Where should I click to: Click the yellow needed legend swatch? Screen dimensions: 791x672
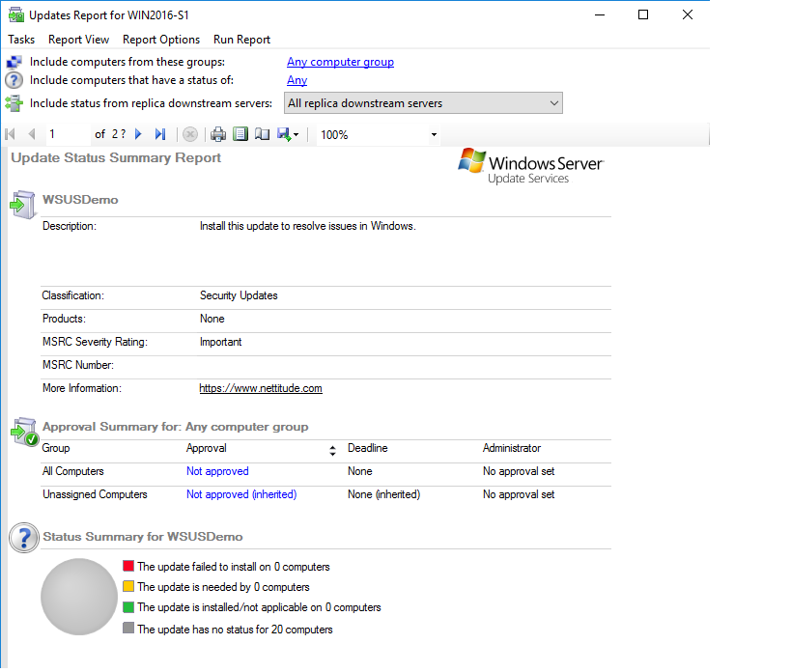pyautogui.click(x=128, y=586)
